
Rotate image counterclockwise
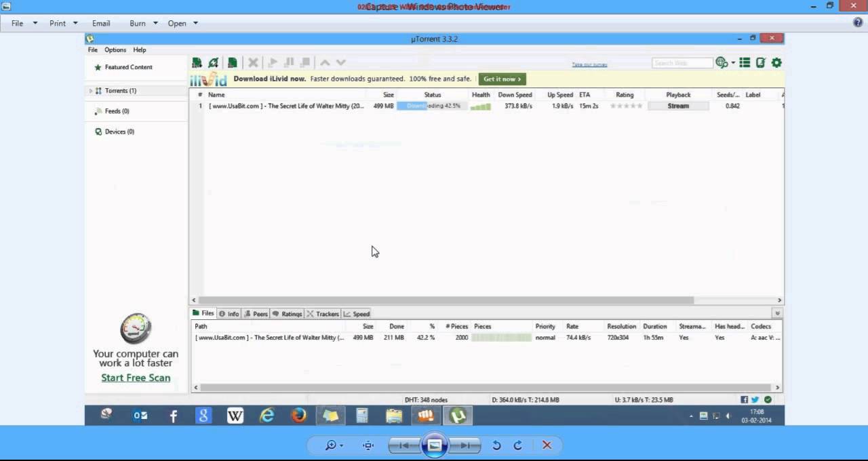496,445
